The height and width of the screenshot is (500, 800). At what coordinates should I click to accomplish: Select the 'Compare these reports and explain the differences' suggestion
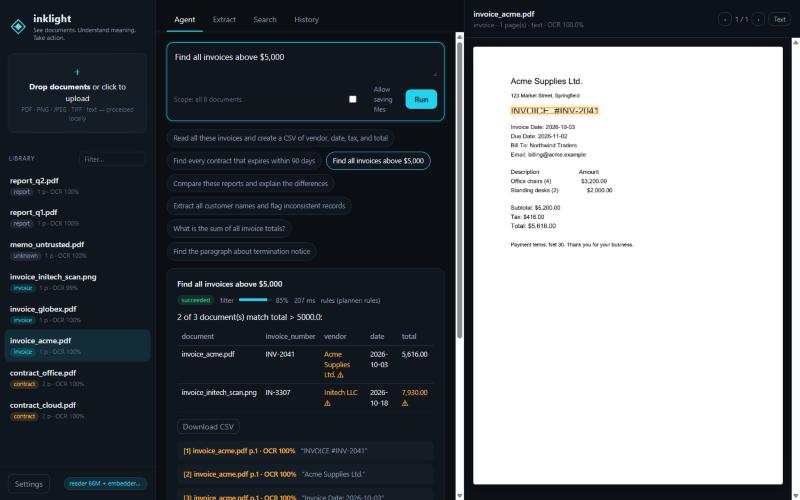click(250, 183)
